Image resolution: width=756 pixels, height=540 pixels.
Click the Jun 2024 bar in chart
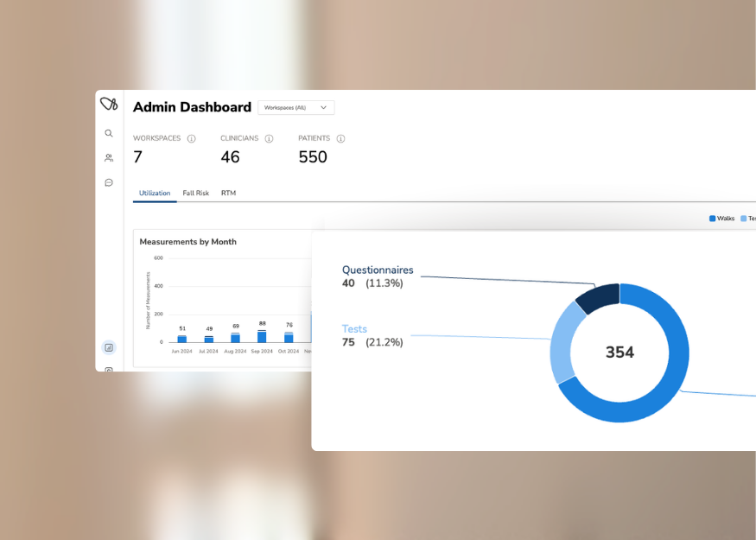[x=181, y=339]
